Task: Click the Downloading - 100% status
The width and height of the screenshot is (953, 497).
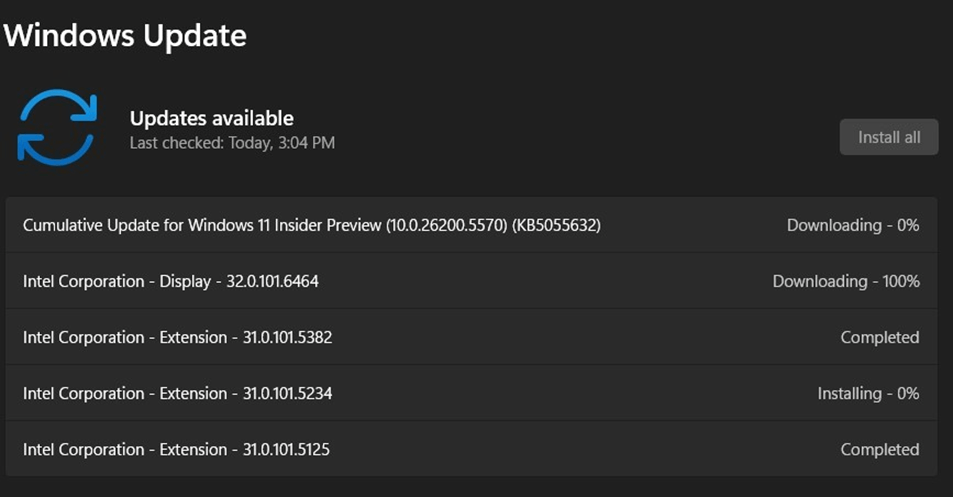Action: [x=845, y=281]
